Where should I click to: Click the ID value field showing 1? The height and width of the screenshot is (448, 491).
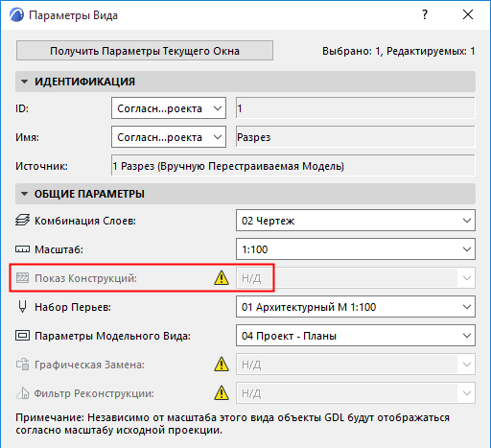[356, 108]
